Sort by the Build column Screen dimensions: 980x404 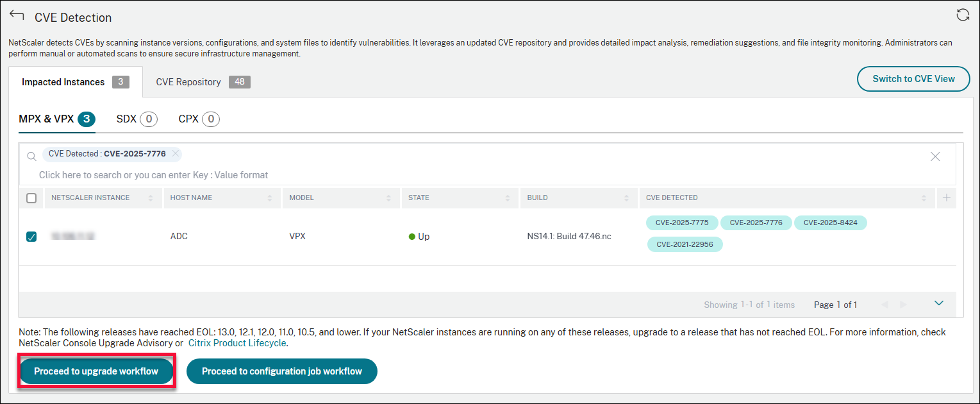pyautogui.click(x=627, y=198)
